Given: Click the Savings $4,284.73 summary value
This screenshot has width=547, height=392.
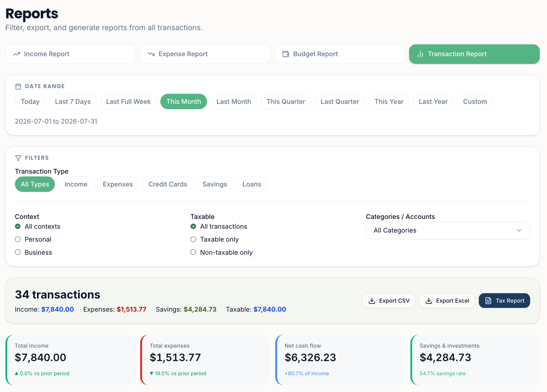Looking at the screenshot, I should click(200, 309).
